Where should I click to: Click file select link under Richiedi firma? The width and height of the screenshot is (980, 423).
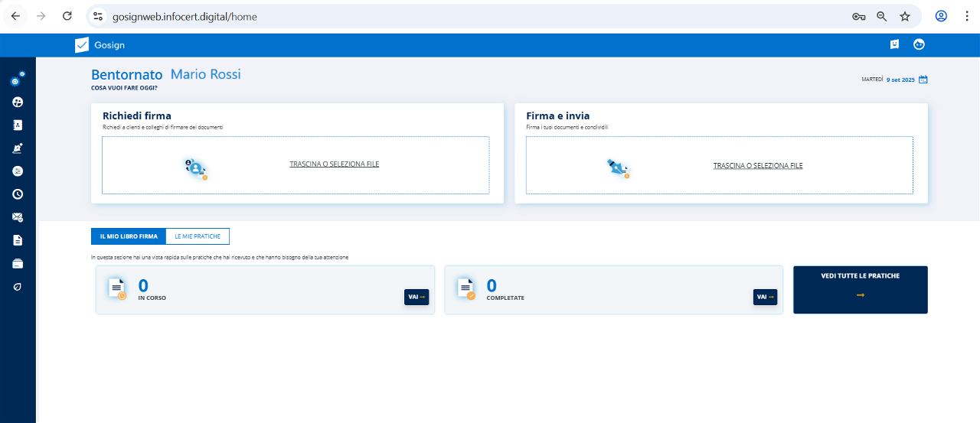pos(334,164)
